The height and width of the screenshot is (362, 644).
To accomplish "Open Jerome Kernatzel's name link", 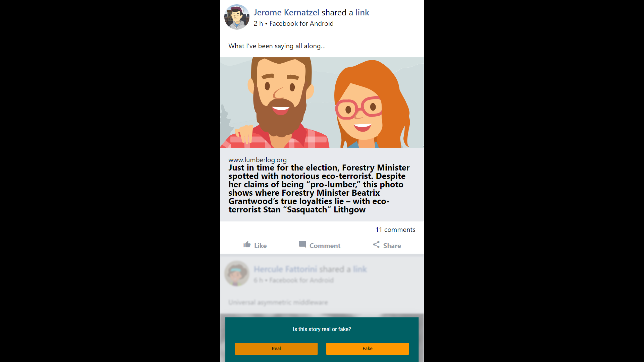I will point(286,12).
